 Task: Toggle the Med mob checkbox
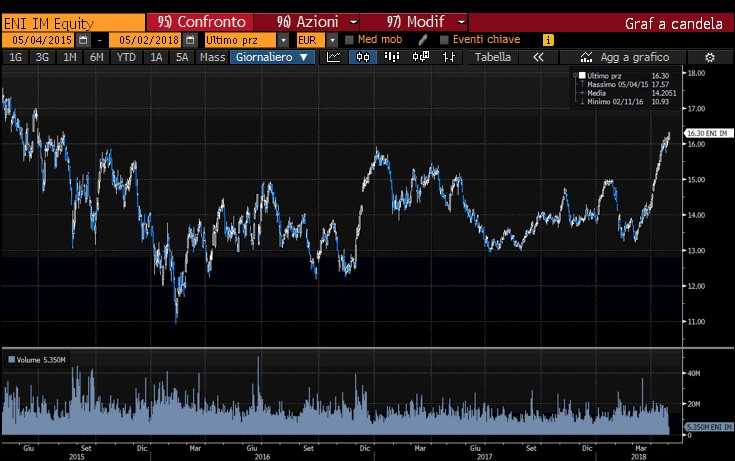(x=349, y=40)
